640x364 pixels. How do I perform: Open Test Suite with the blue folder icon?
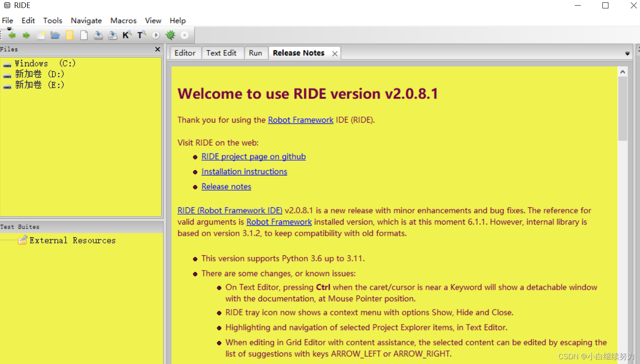55,36
